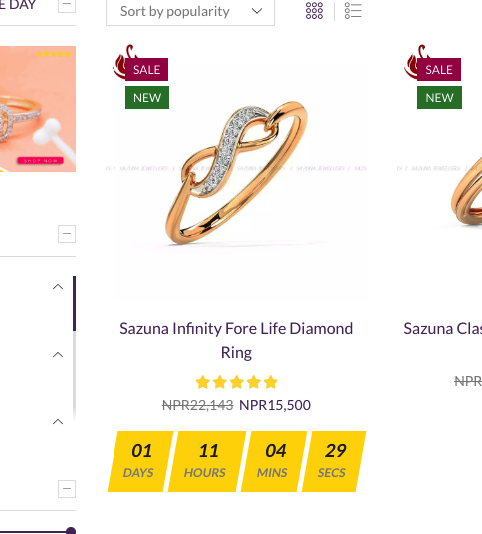Click the Shop Now banner button
Image resolution: width=482 pixels, height=534 pixels.
(x=41, y=160)
